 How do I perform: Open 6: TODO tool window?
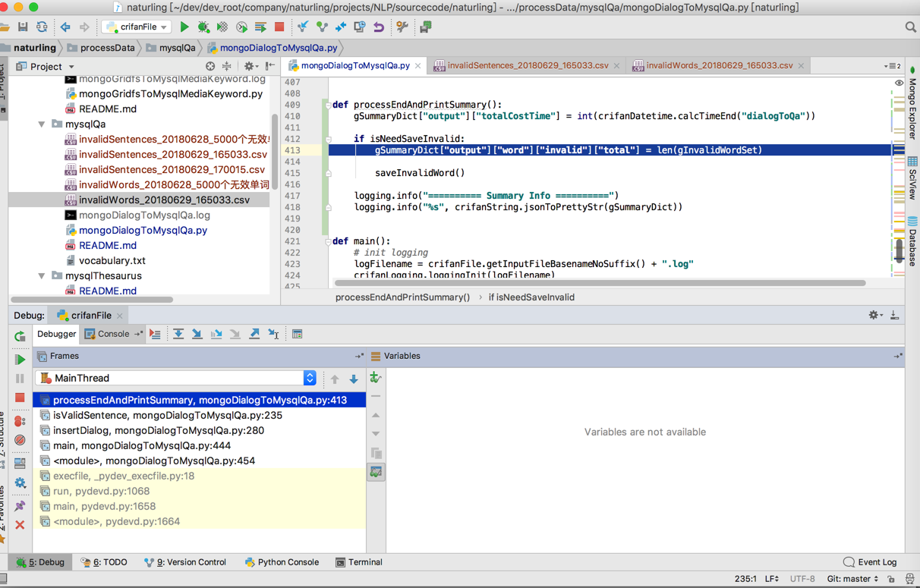click(x=104, y=562)
